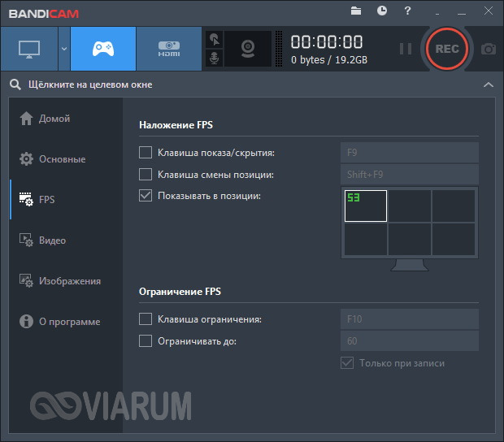Select the top-left FPS position cell
Viewport: 504px width, 442px height.
366,206
